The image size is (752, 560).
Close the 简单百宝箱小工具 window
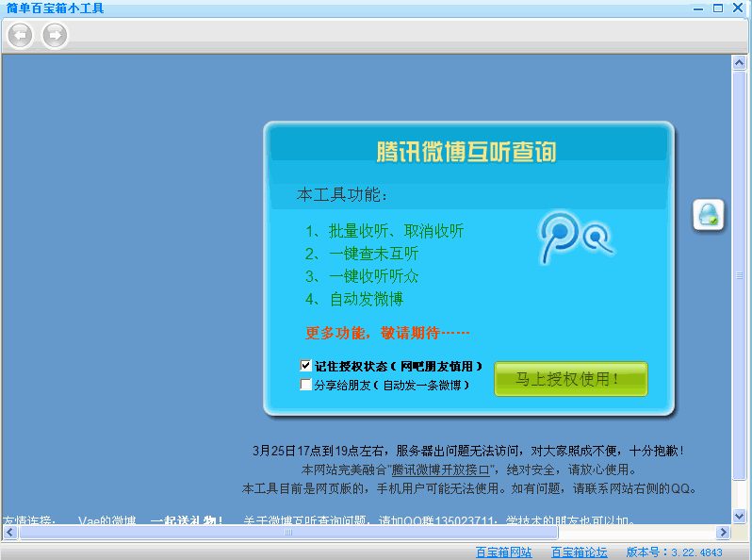click(x=738, y=8)
